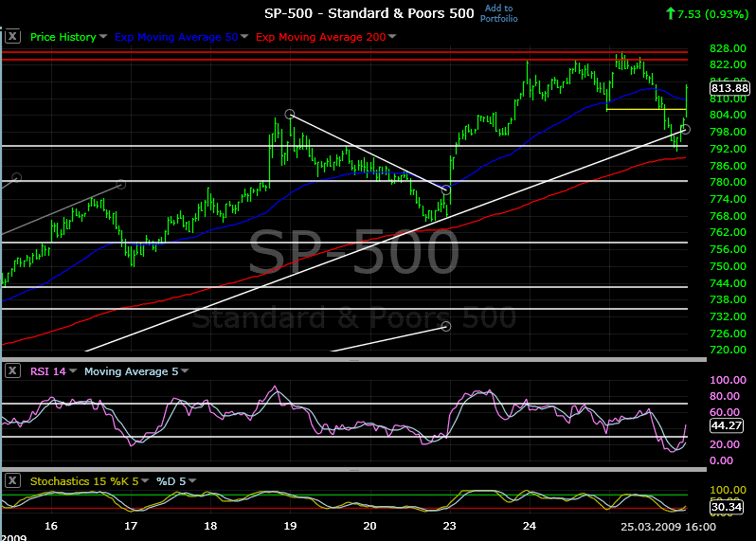Select the trendline handle at the 23 low
The image size is (756, 541).
click(x=446, y=190)
